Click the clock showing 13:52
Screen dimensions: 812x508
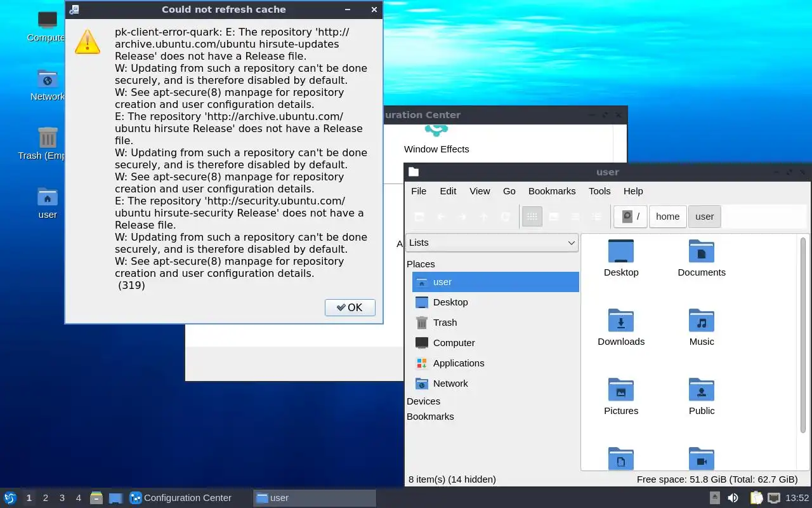coord(797,498)
